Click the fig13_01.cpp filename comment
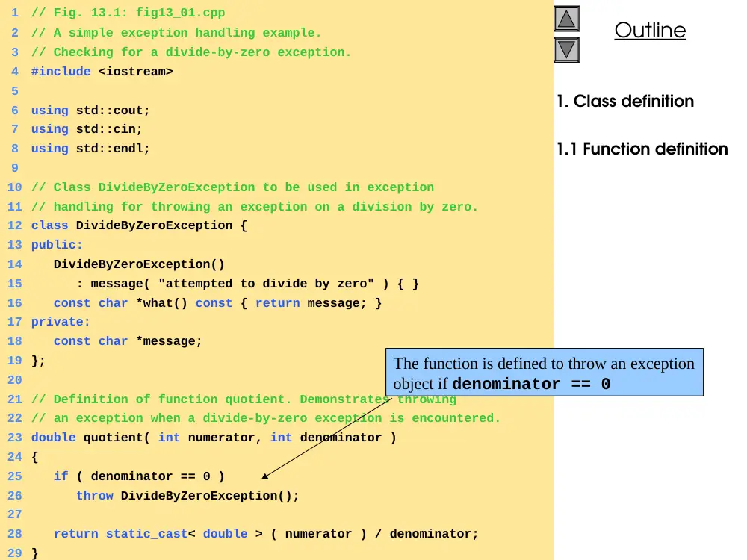 (x=181, y=13)
